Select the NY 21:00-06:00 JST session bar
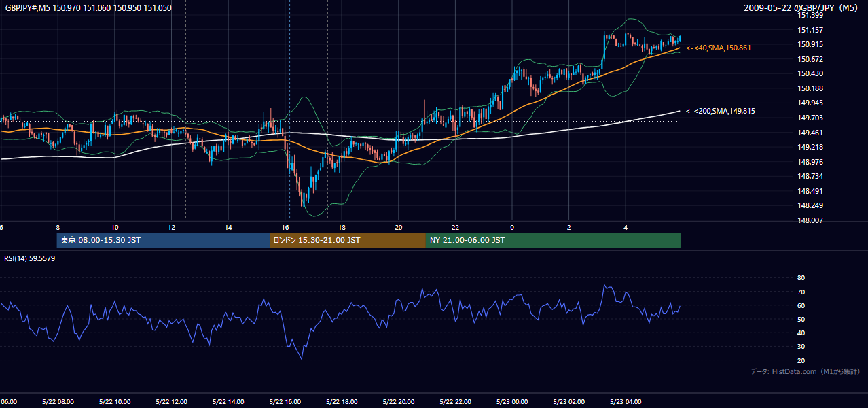 554,240
